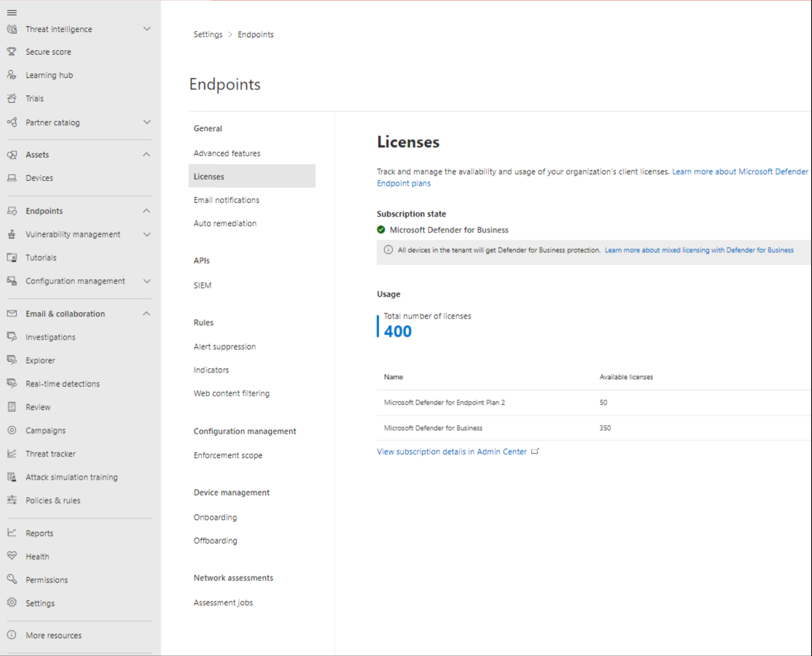Click the Policies & rules sliders icon
Screen dimensions: 812x656
(12, 500)
